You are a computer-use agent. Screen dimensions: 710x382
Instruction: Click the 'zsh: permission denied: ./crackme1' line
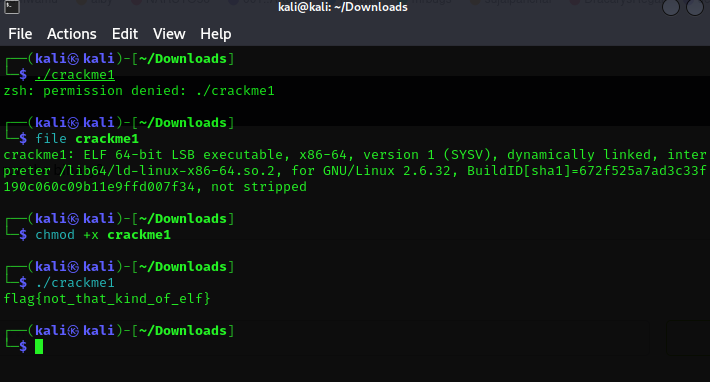click(139, 91)
